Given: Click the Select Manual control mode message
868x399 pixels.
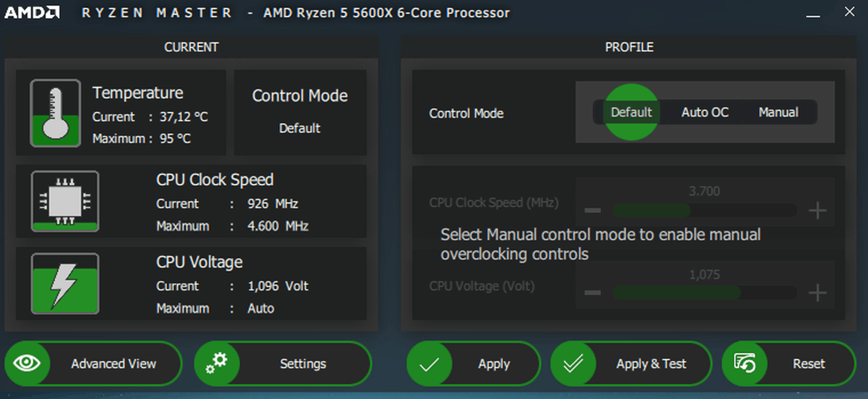Looking at the screenshot, I should [601, 244].
